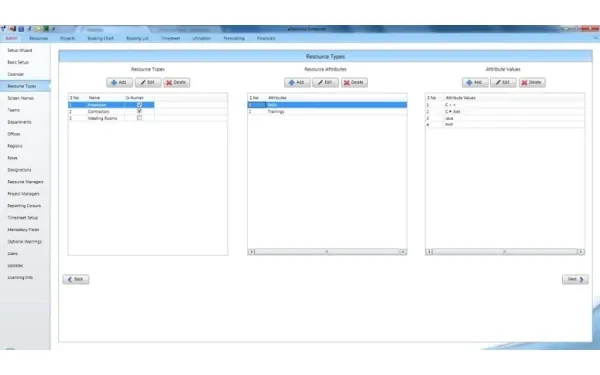Select Resource Types in the sidebar

25,86
